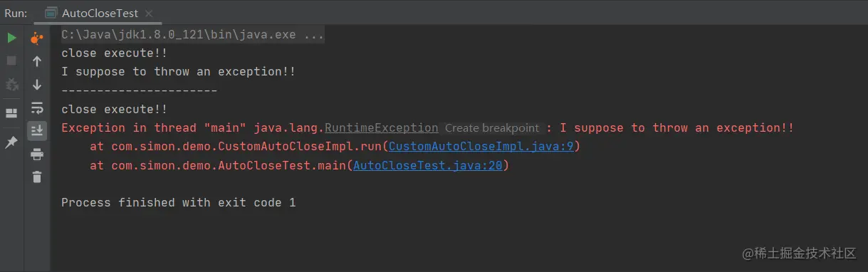
Task: Click the dashed separator output line
Action: [x=139, y=90]
